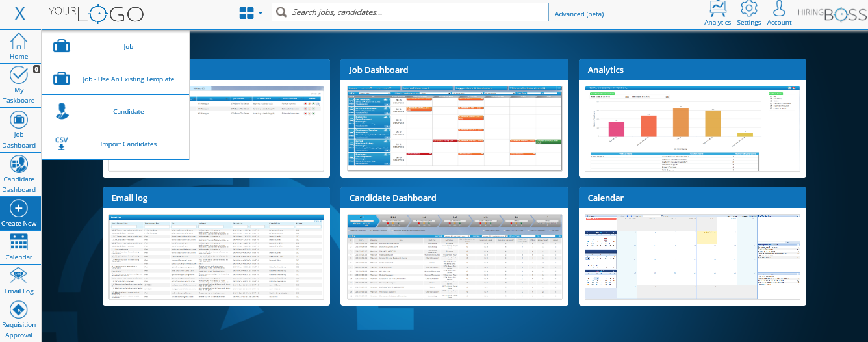Open the Settings gear

[x=749, y=14]
